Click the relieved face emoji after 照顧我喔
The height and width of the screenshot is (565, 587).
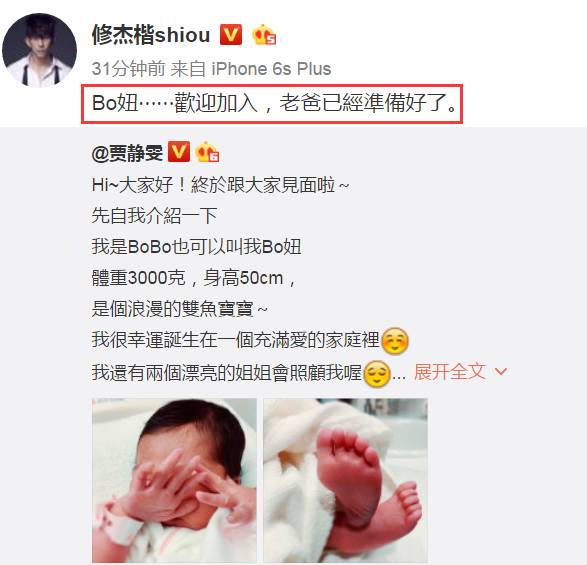coord(377,373)
